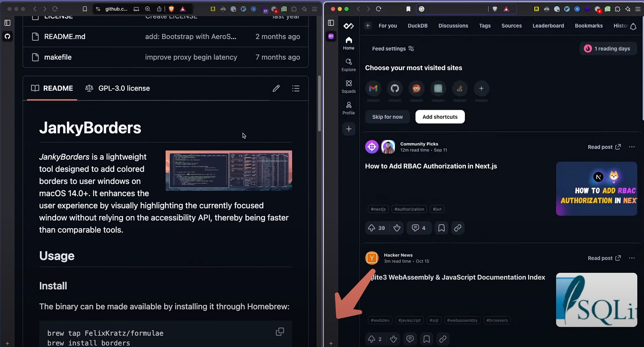Open the Extensions puzzle icon in GitHub window

(295, 9)
